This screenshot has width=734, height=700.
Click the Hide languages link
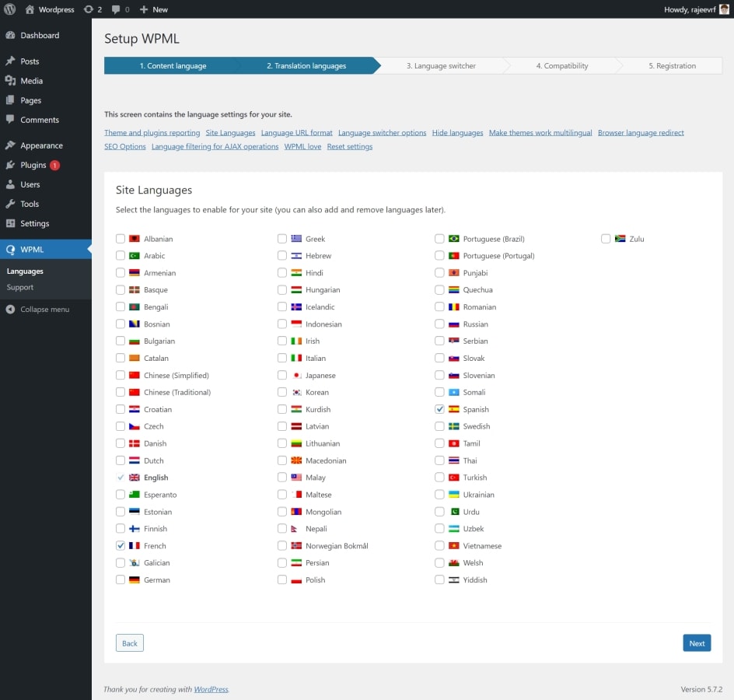pyautogui.click(x=457, y=133)
